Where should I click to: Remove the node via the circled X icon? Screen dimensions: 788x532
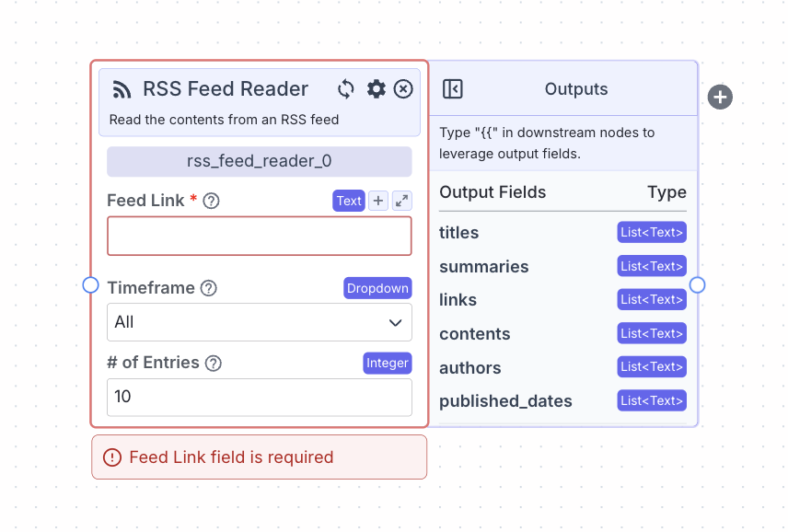click(403, 89)
